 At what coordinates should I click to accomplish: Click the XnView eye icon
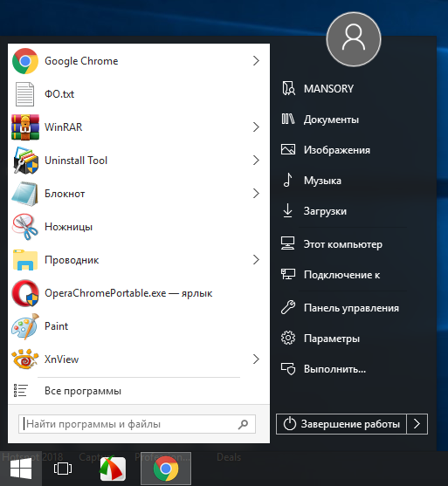pyautogui.click(x=25, y=359)
